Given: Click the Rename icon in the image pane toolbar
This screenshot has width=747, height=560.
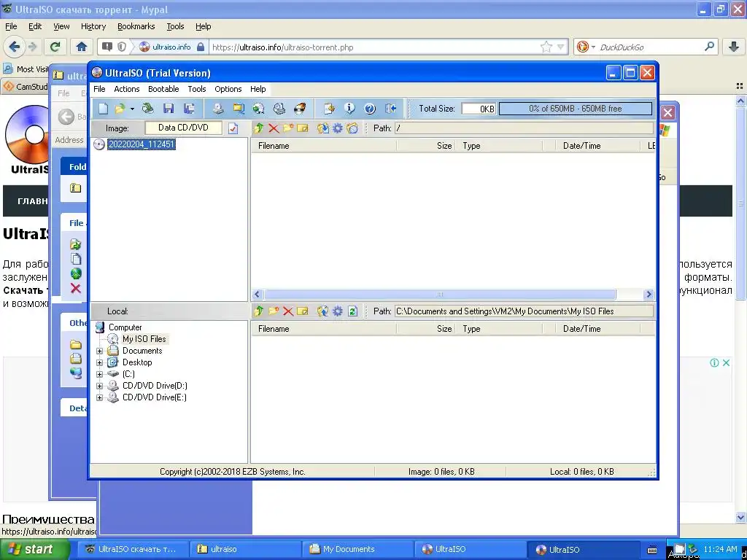Looking at the screenshot, I should 303,128.
